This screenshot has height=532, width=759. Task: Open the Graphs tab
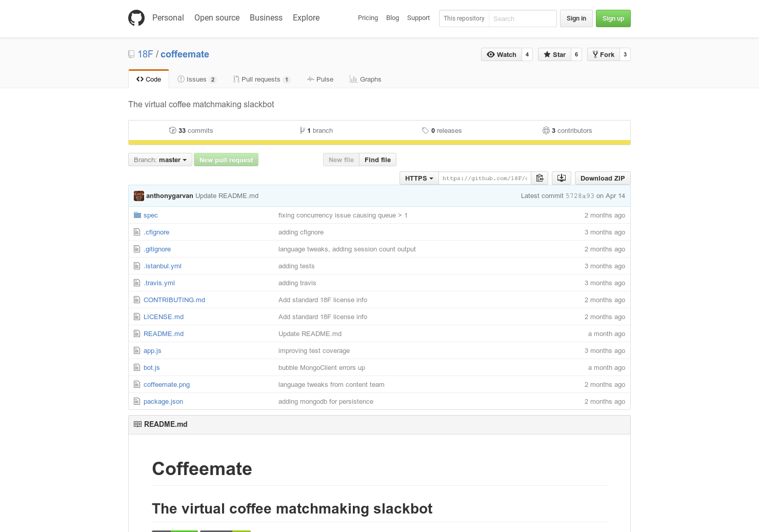(x=365, y=79)
